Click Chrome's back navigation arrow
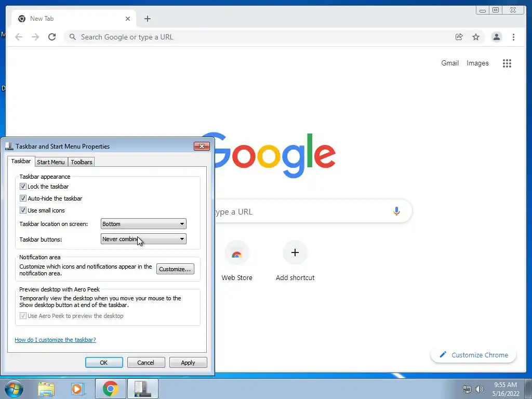532x399 pixels. tap(19, 37)
